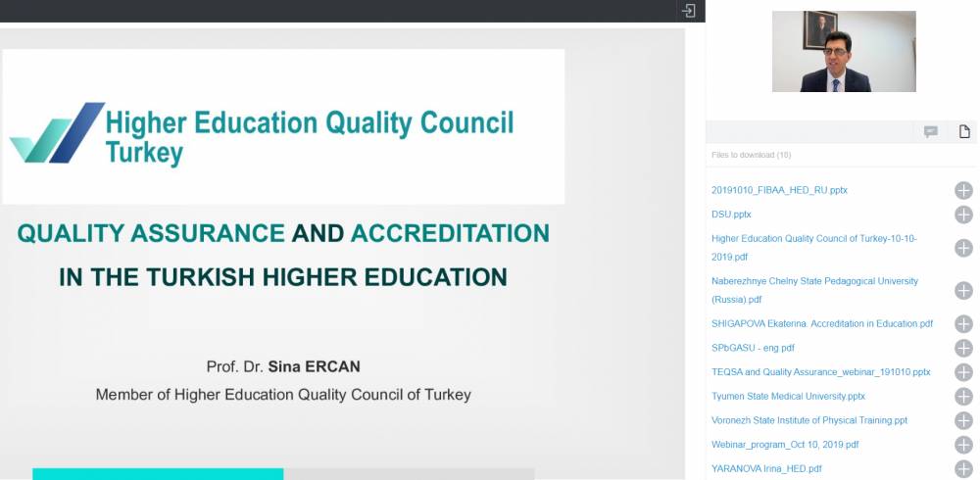The image size is (980, 480).
Task: Open the DSU.pptx file link
Action: pos(731,215)
